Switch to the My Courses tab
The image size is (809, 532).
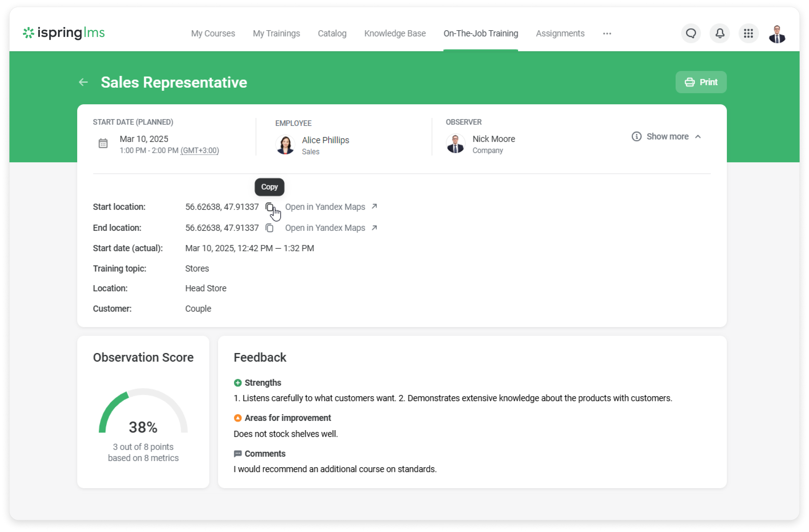[213, 33]
